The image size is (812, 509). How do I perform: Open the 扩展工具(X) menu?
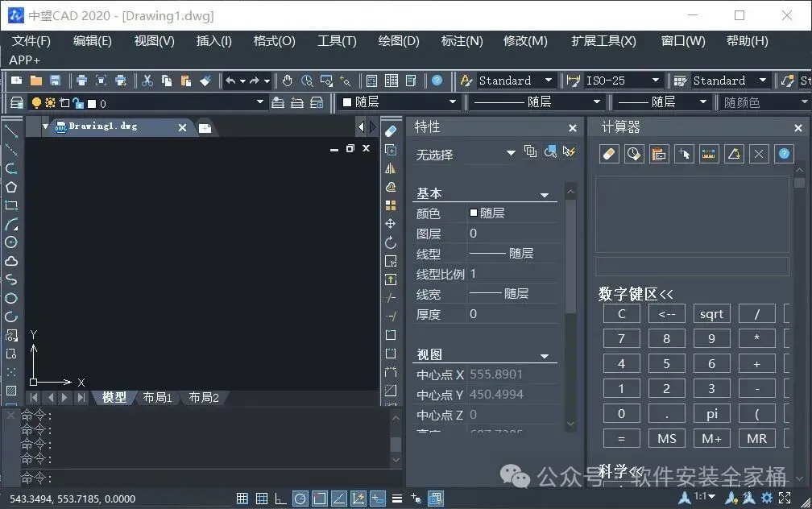pyautogui.click(x=603, y=40)
